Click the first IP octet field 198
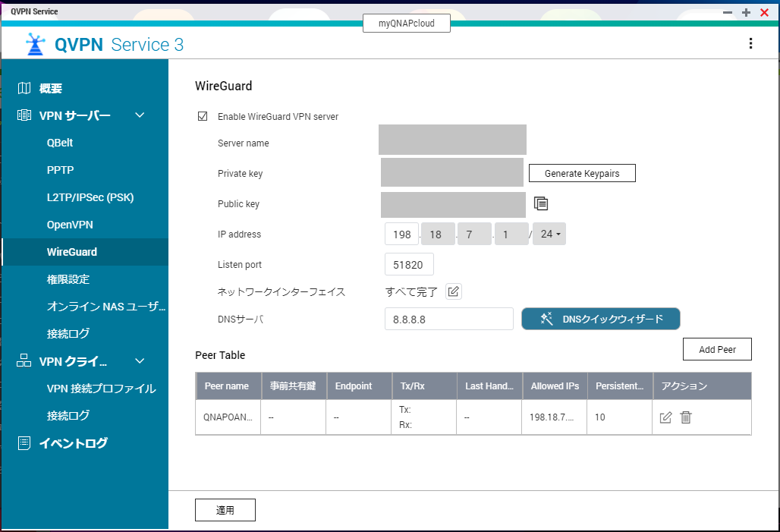 [401, 234]
